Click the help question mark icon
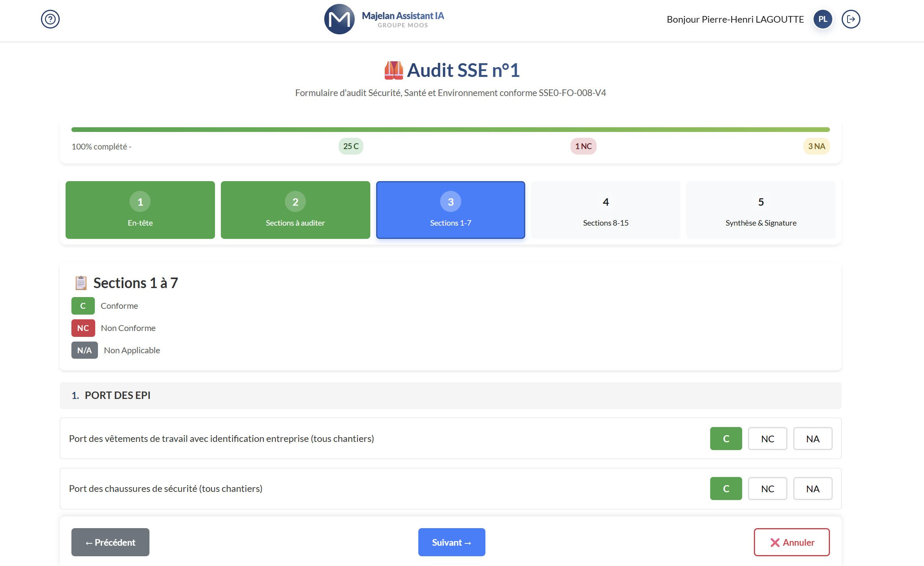This screenshot has height=566, width=924. coord(50,19)
